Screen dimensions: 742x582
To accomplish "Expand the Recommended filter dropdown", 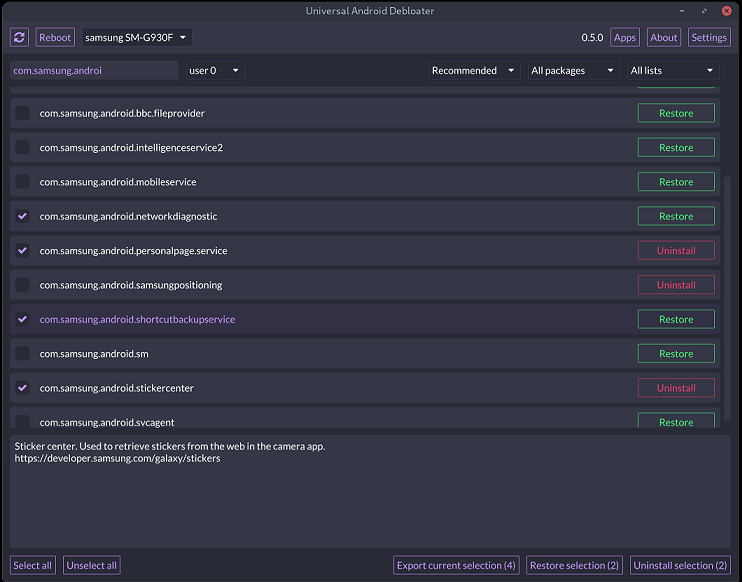I will (x=474, y=71).
